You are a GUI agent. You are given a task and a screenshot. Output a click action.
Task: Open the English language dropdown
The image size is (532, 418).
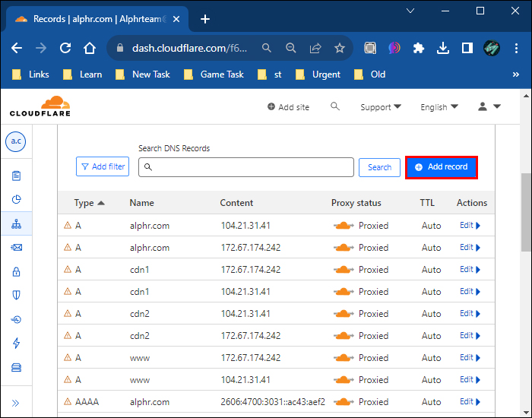[x=439, y=107]
